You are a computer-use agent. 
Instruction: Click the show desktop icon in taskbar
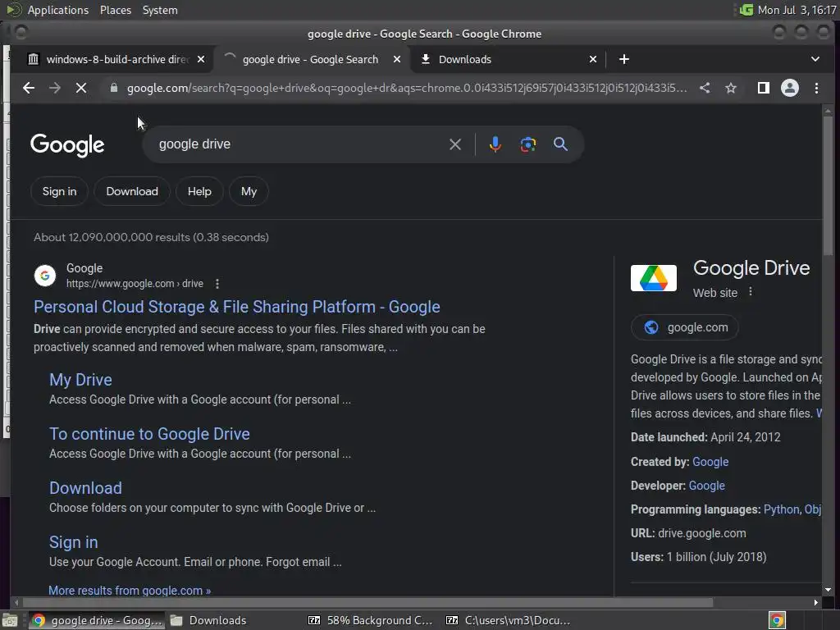pos(10,620)
